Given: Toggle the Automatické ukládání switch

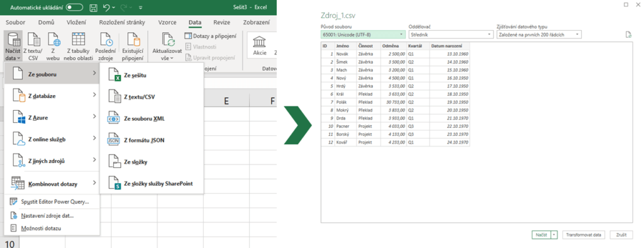Looking at the screenshot, I should (74, 8).
